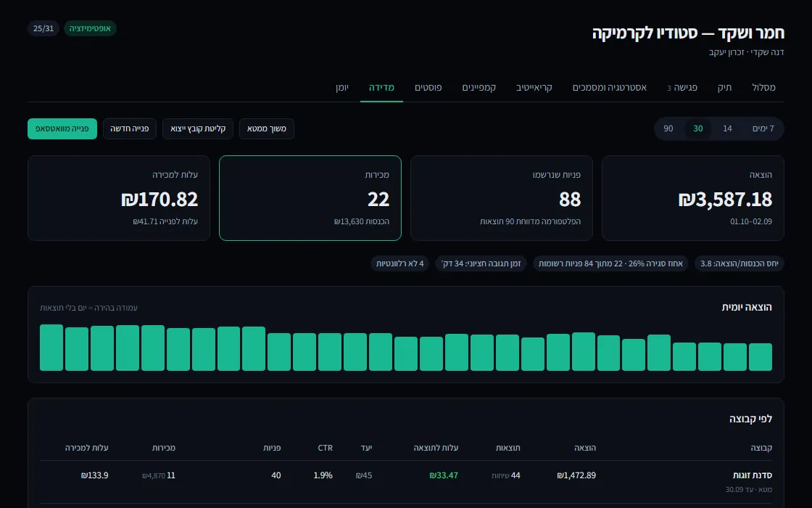Click the הוצאה יומית chart title
Viewport: 812px width, 508px height.
747,307
